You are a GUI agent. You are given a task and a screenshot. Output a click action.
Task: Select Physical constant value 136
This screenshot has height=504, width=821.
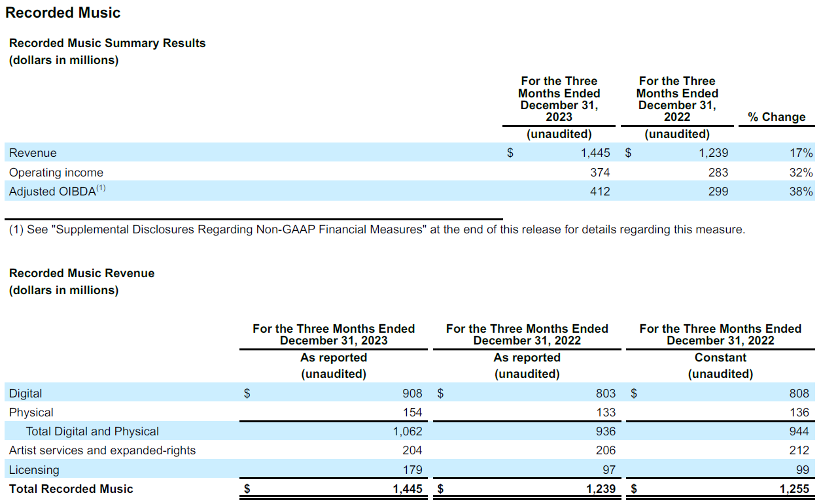click(x=799, y=412)
